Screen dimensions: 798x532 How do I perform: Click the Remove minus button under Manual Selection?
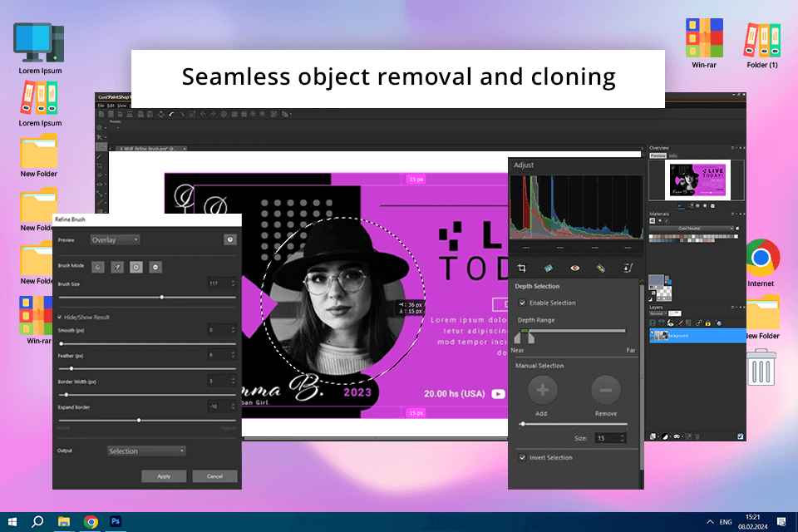coord(606,390)
